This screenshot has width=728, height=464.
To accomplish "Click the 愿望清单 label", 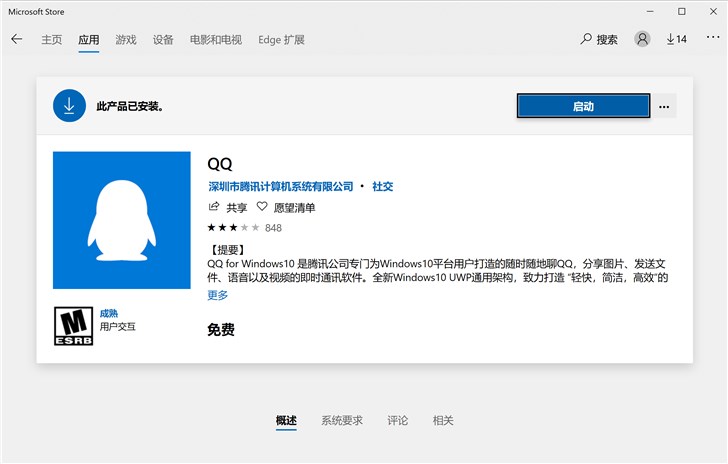I will (294, 208).
